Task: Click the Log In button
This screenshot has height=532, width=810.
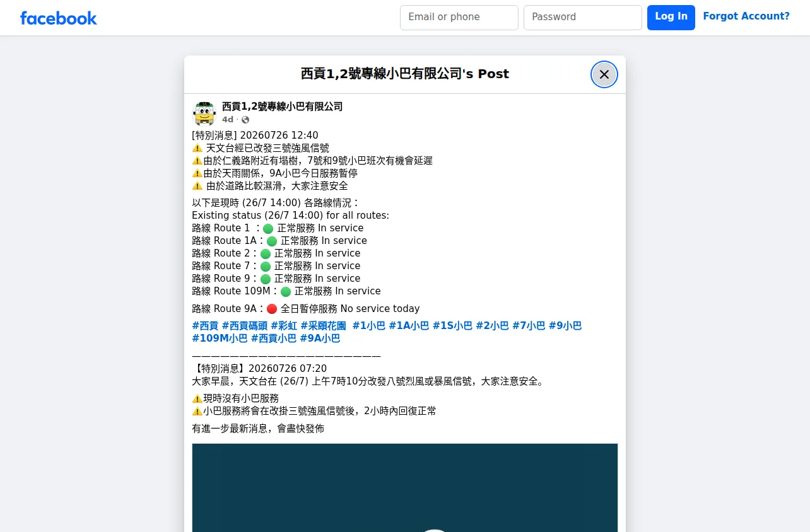Action: tap(671, 18)
